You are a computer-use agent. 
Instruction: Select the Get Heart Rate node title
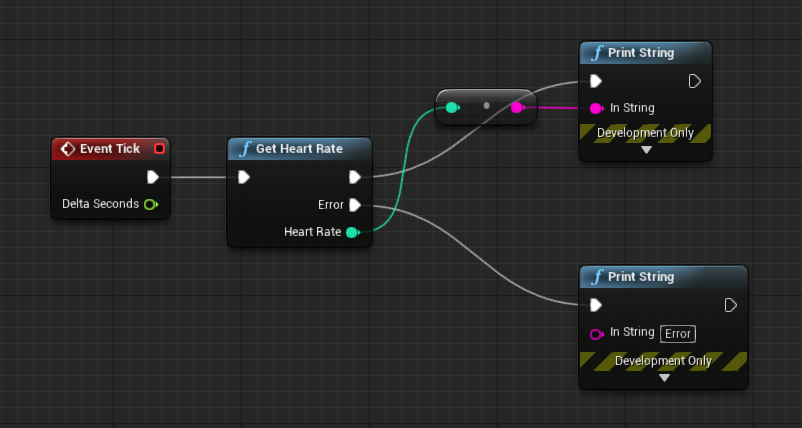tap(298, 149)
